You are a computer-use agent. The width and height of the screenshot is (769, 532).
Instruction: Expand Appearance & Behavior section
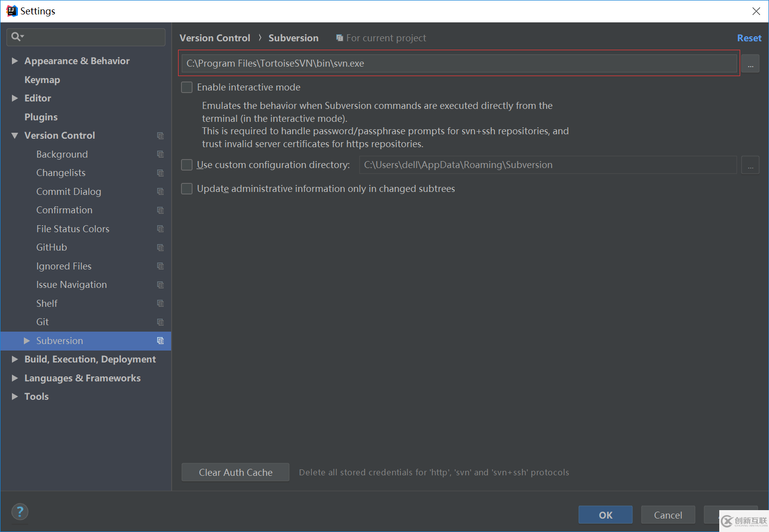click(x=15, y=61)
